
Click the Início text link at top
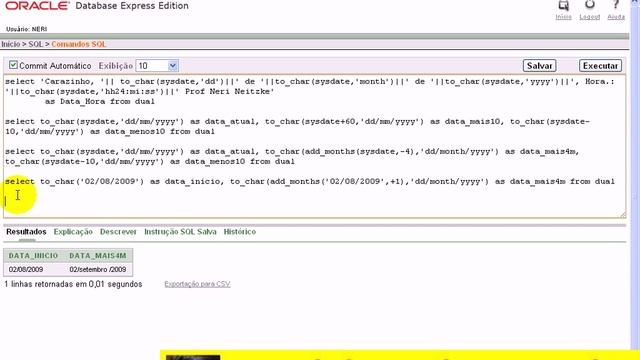[x=564, y=17]
